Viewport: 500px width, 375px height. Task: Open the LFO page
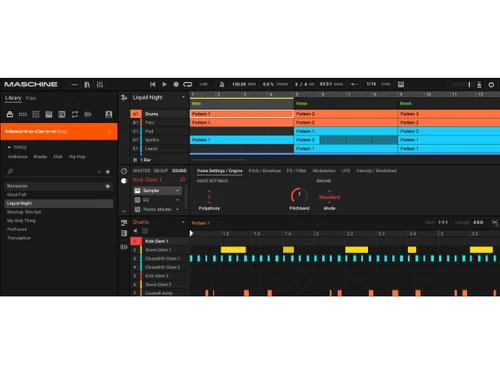(x=346, y=171)
